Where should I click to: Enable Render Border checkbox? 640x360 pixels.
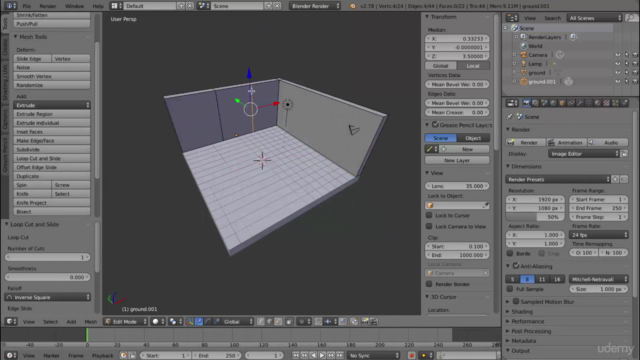[429, 284]
